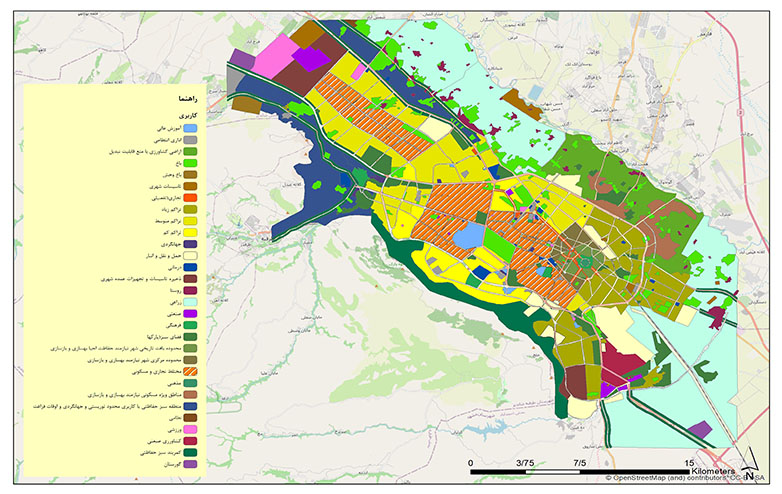Click the hatched orange mixed commercial-residential legend symbol
Viewport: 782px width, 494px height.
click(x=190, y=371)
